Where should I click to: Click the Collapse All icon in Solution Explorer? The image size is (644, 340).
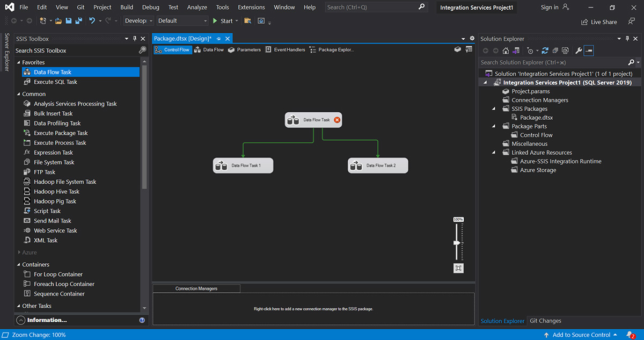point(555,50)
